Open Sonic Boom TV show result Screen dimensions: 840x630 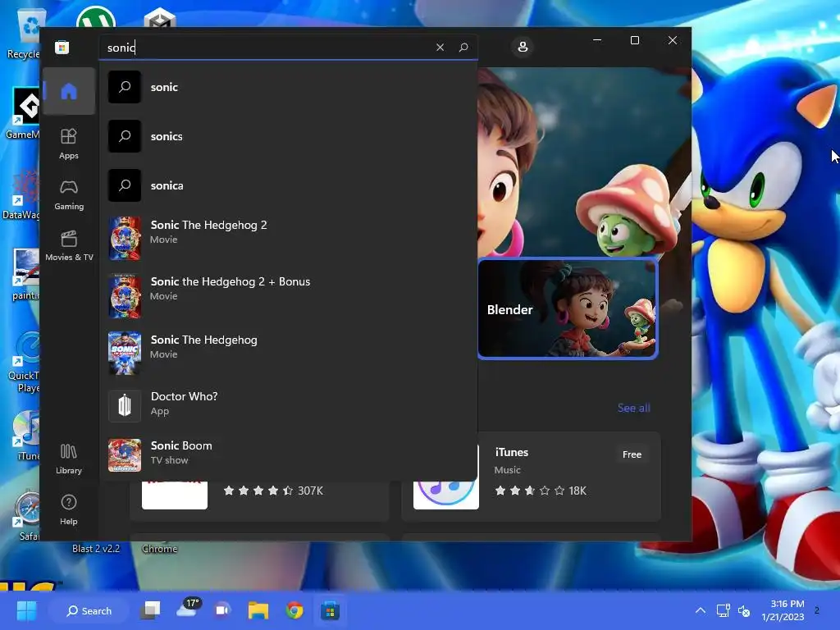click(288, 454)
